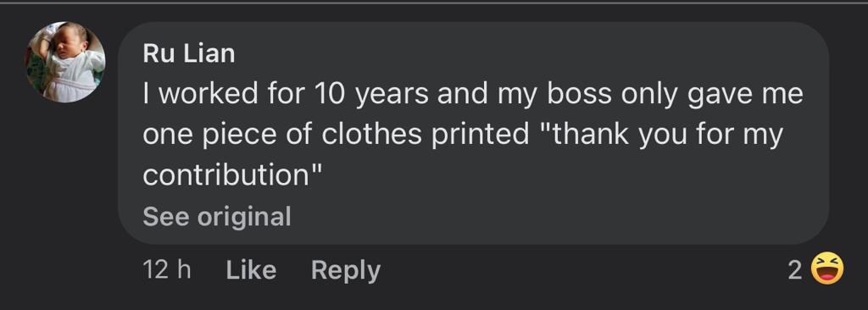Image resolution: width=868 pixels, height=310 pixels.
Task: Open Ru Lian's baby profile picture
Action: (x=64, y=62)
